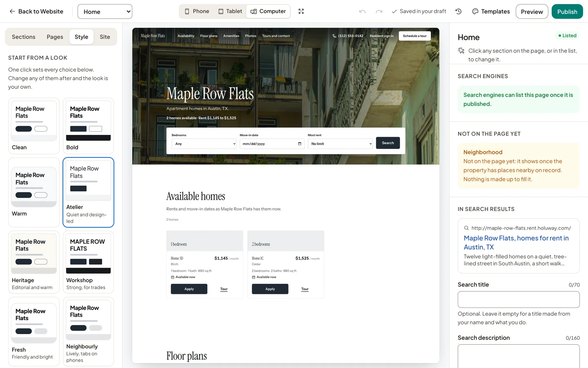Image resolution: width=588 pixels, height=368 pixels.
Task: Switch preview to Tablet
Action: click(x=230, y=11)
